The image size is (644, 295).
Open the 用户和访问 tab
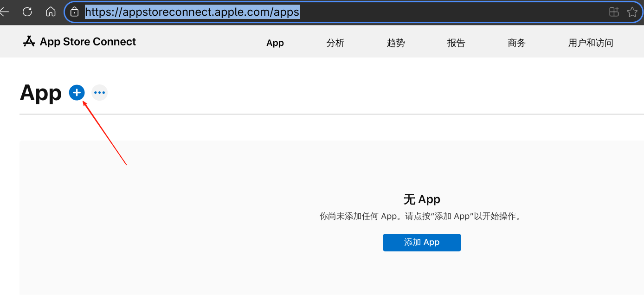pos(591,43)
